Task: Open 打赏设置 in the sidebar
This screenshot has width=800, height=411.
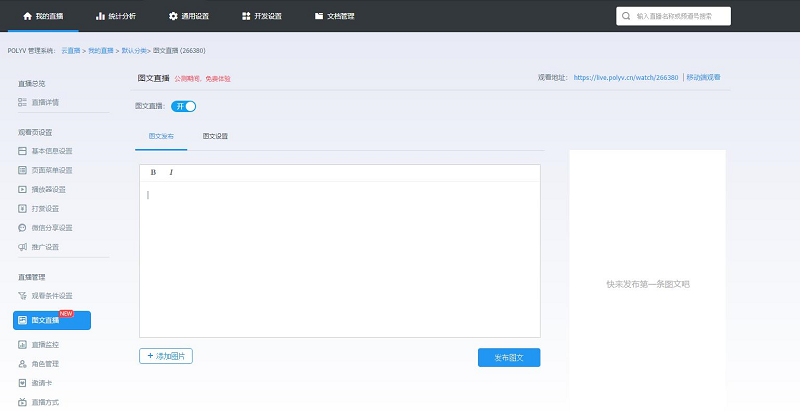Action: [x=45, y=208]
